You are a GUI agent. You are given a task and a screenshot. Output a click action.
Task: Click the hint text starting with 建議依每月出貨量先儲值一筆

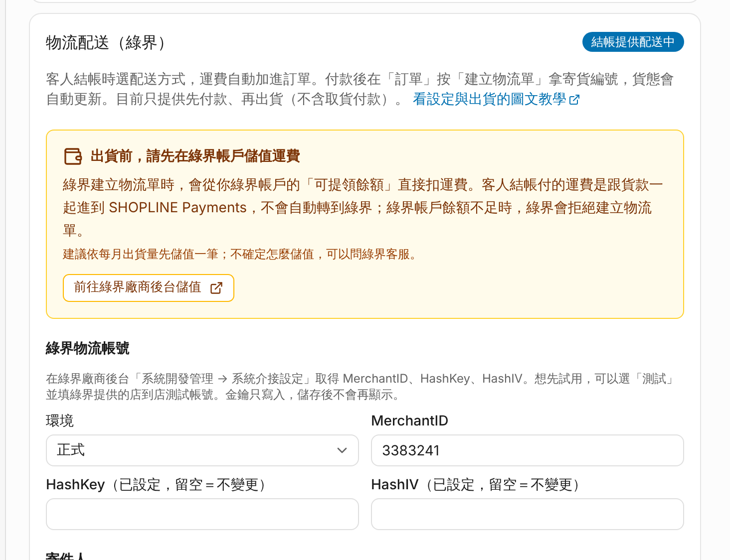pyautogui.click(x=240, y=255)
